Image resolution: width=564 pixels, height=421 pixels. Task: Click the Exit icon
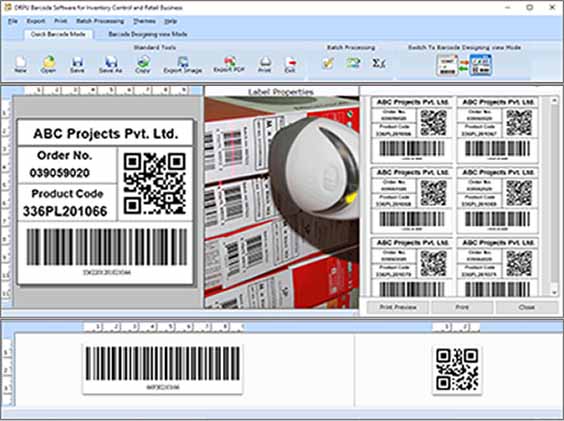(x=290, y=64)
